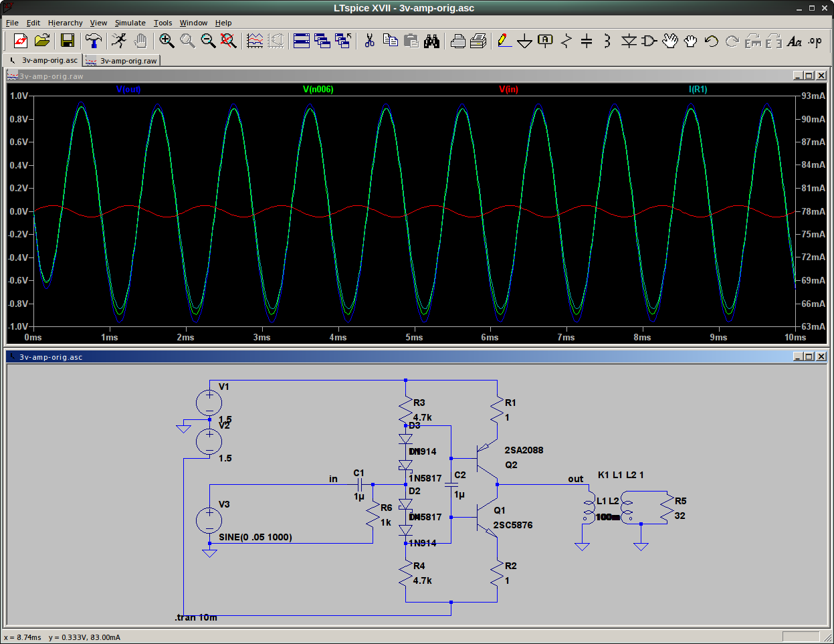Click the K1 L1 L2 1 coupling directive
This screenshot has width=834, height=644.
click(x=621, y=475)
